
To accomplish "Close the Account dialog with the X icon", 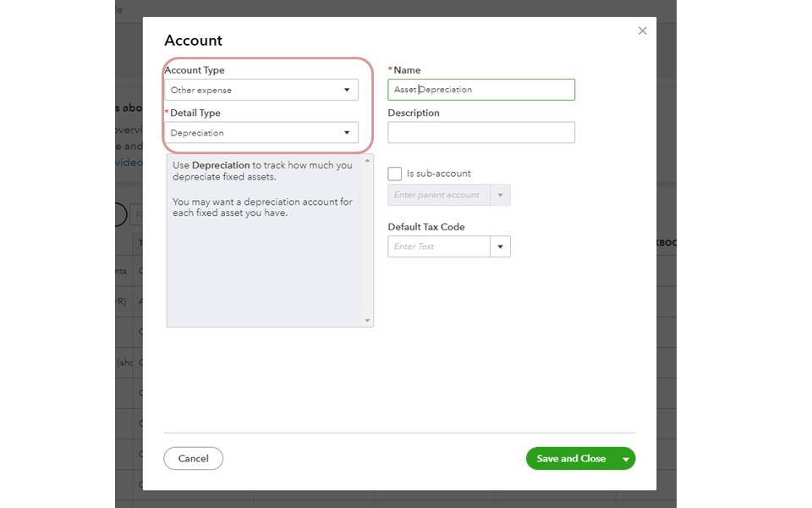I will coord(642,31).
